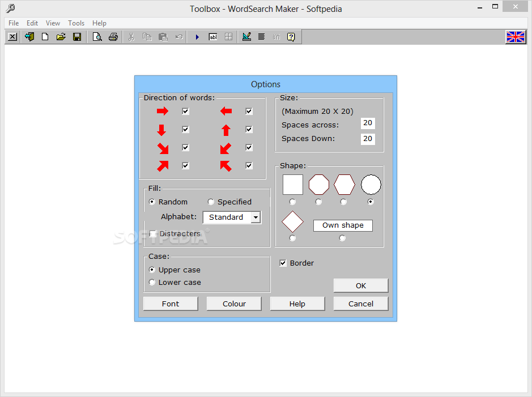Screen dimensions: 532x397
Task: Open the Tools menu
Action: 76,23
